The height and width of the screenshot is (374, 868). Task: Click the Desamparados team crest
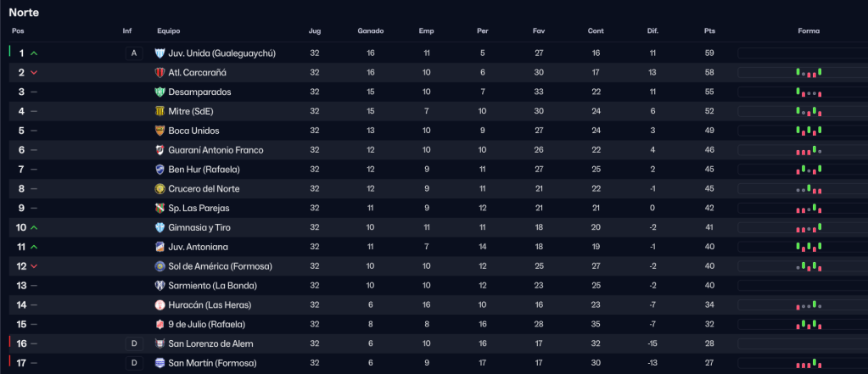click(x=160, y=92)
